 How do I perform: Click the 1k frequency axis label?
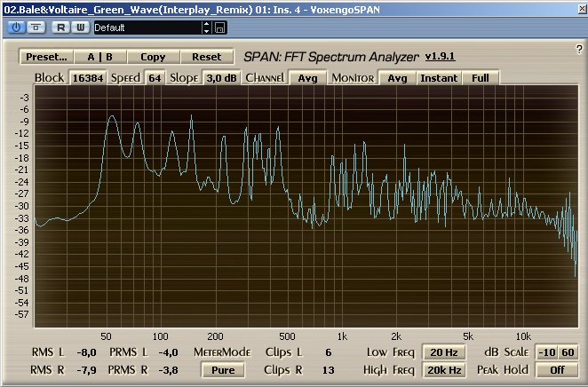tap(342, 336)
